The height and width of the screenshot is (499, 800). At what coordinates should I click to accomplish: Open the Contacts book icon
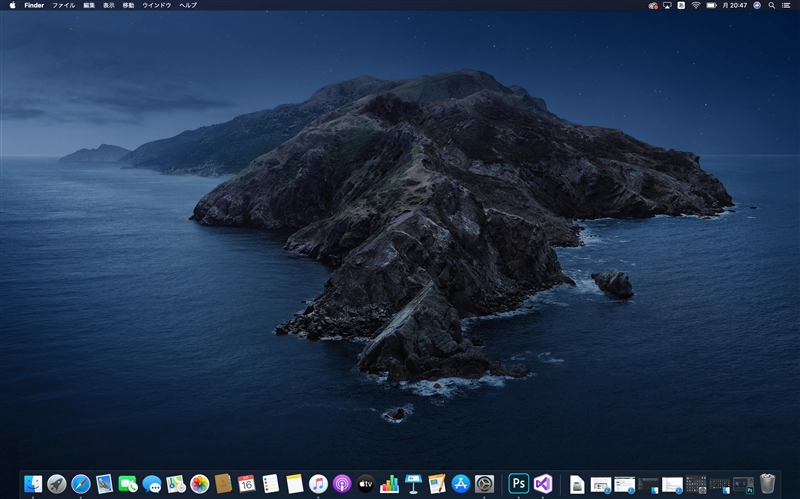click(x=223, y=484)
